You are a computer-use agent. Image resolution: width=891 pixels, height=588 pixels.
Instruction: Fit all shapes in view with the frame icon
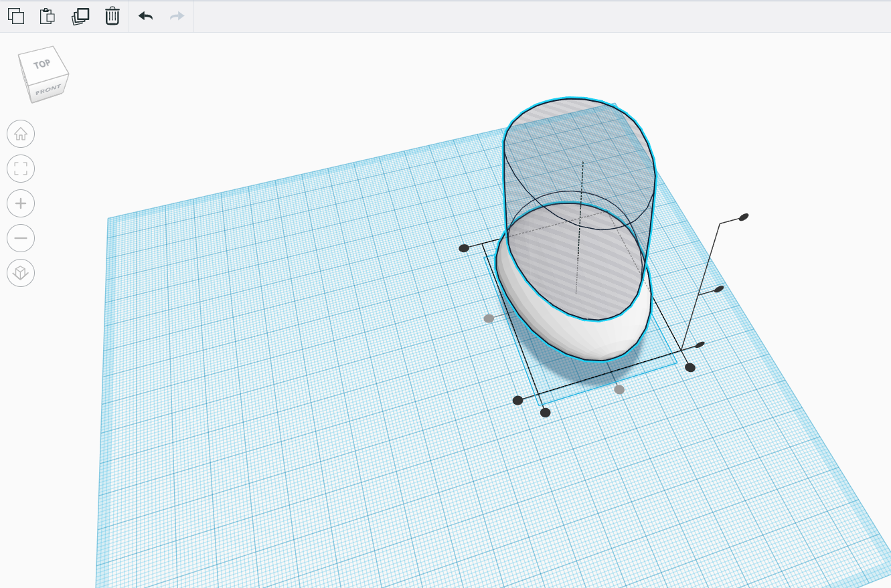click(x=21, y=169)
